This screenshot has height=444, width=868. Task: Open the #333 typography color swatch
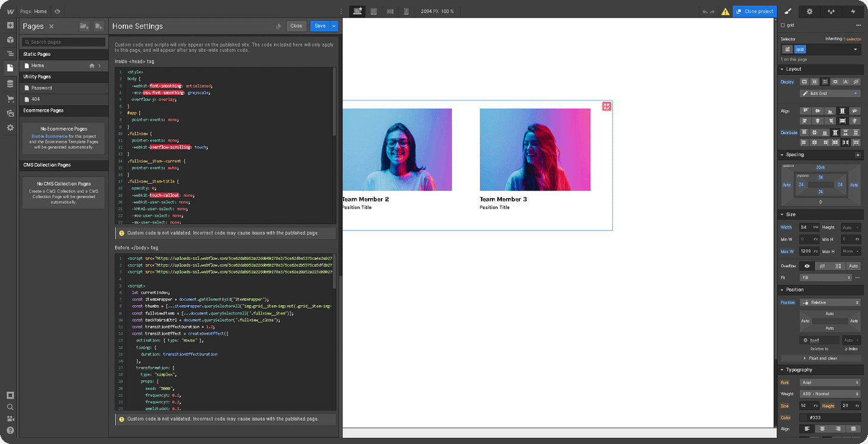pos(804,417)
